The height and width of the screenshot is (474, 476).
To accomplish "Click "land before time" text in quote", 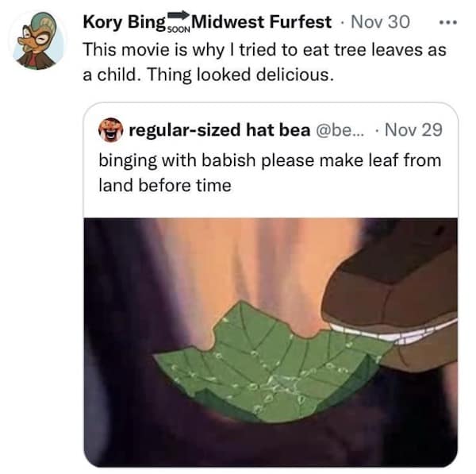I will (165, 185).
